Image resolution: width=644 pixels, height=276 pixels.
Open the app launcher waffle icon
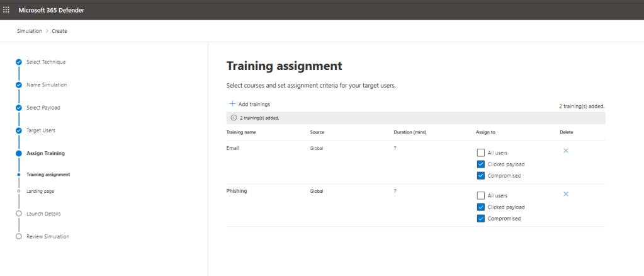point(7,9)
